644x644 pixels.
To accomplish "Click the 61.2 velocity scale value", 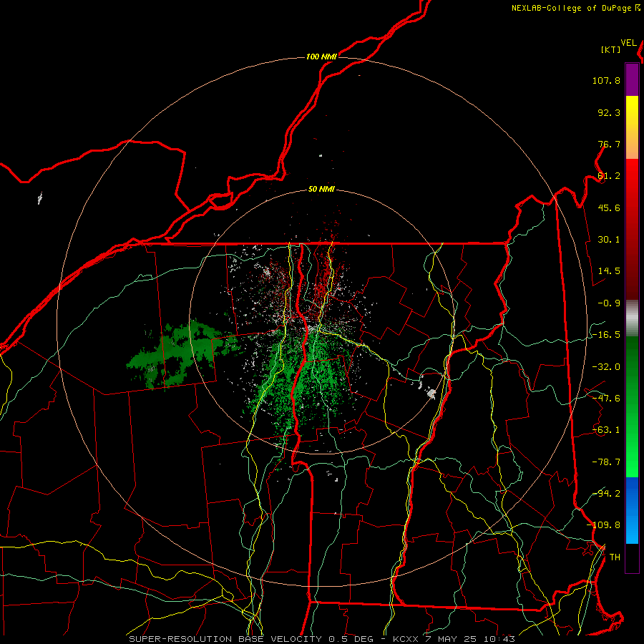I will [x=609, y=176].
